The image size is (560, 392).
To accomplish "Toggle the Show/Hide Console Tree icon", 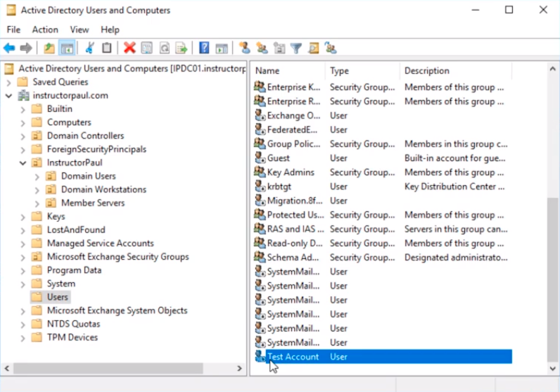I will click(67, 48).
